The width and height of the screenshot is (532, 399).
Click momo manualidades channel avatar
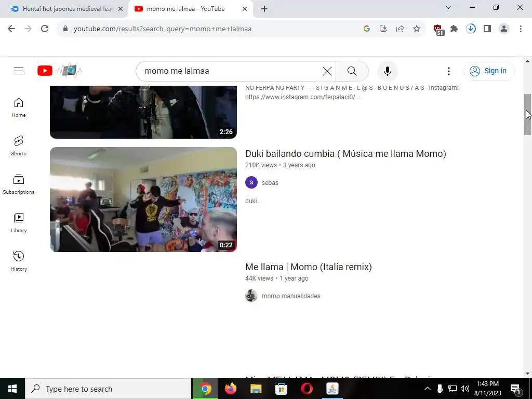pyautogui.click(x=251, y=296)
